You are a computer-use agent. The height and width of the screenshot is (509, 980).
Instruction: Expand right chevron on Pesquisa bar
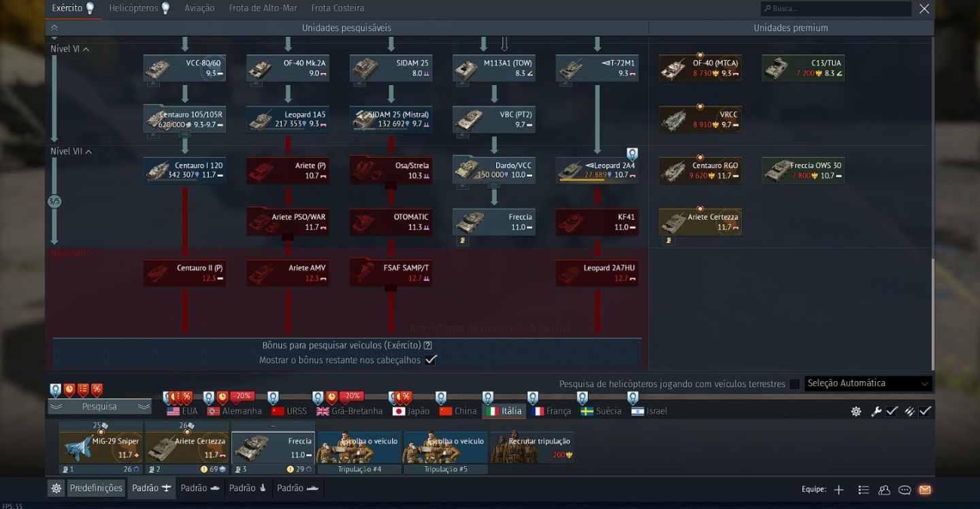click(143, 406)
